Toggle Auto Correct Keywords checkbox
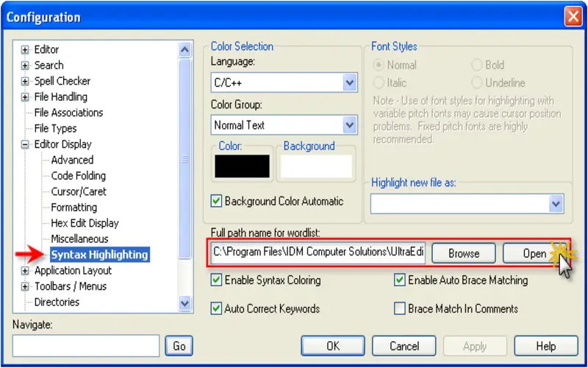588x368 pixels. point(216,308)
